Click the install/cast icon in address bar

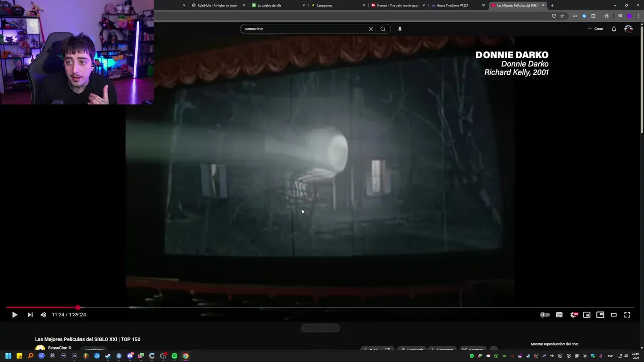(x=554, y=16)
